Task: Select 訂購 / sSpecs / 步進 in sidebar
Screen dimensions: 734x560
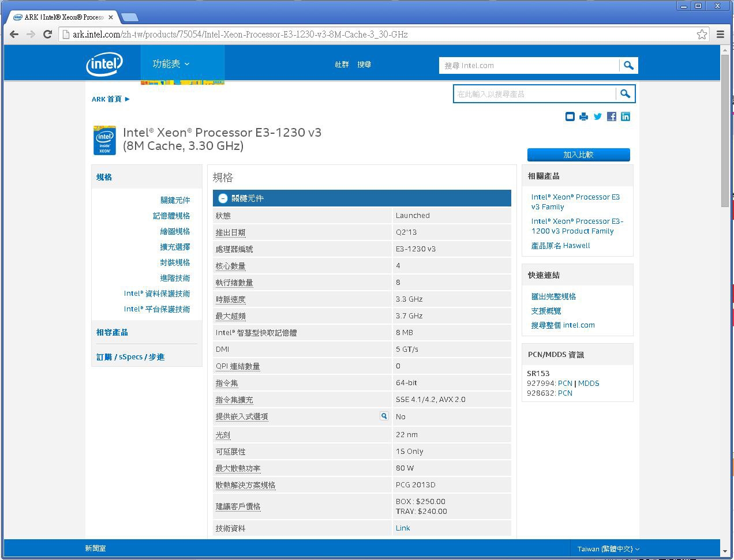Action: (x=130, y=357)
